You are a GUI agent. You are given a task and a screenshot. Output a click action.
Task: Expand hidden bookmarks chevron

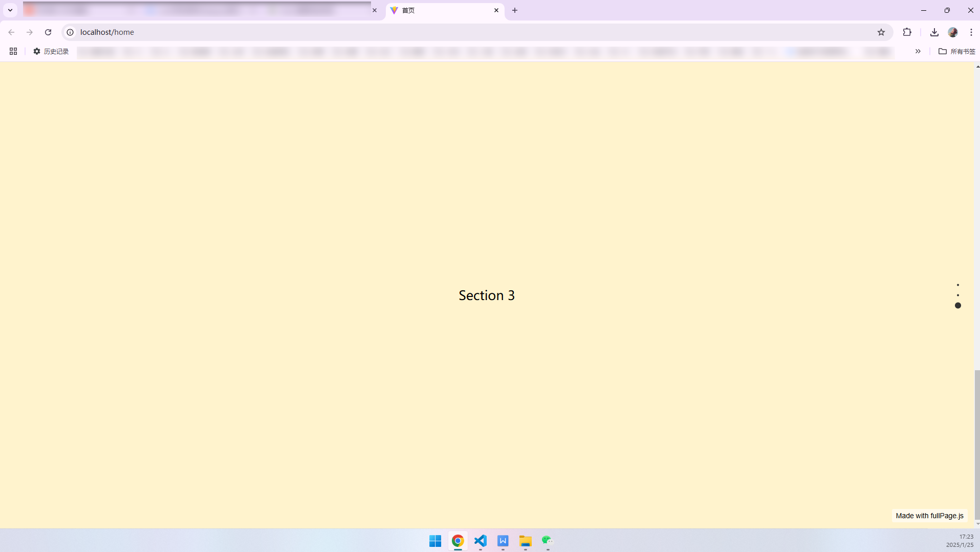coord(918,51)
